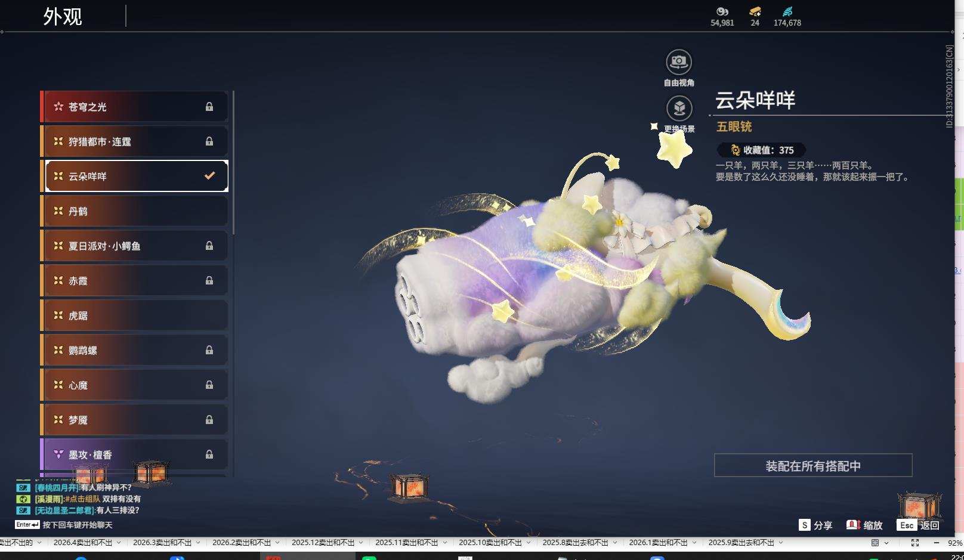Screen dimensions: 964x560
Task: Open the free camera view (自由视角)
Action: (679, 68)
